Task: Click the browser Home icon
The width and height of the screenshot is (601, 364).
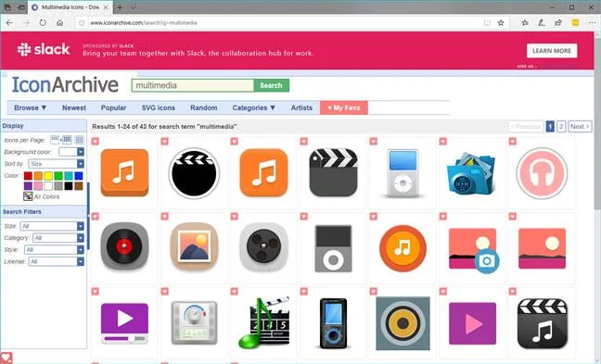Action: [59, 23]
